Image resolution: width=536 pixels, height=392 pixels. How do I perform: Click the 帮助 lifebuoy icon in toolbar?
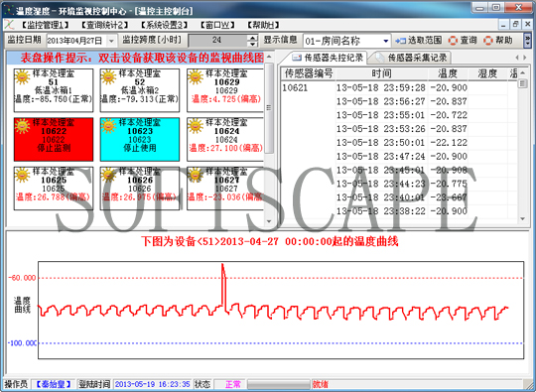click(x=488, y=41)
